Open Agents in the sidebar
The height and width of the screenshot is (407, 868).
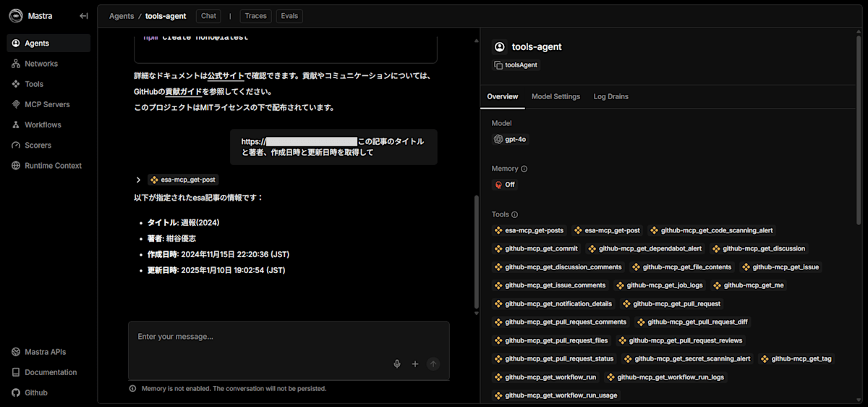[x=48, y=43]
